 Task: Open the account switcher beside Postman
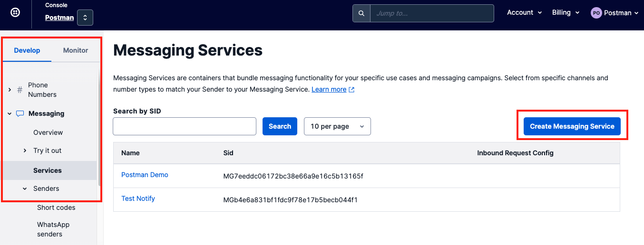click(85, 18)
